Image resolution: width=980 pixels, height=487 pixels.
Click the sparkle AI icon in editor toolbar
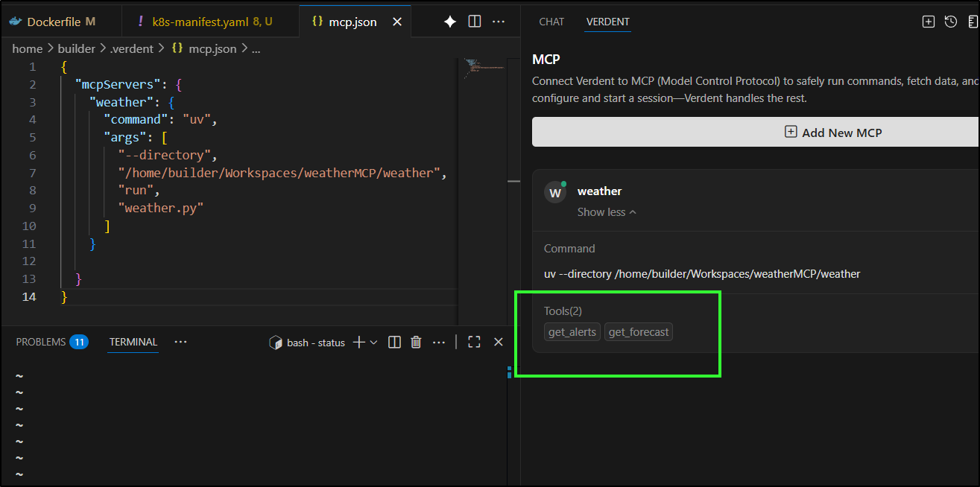pos(450,22)
